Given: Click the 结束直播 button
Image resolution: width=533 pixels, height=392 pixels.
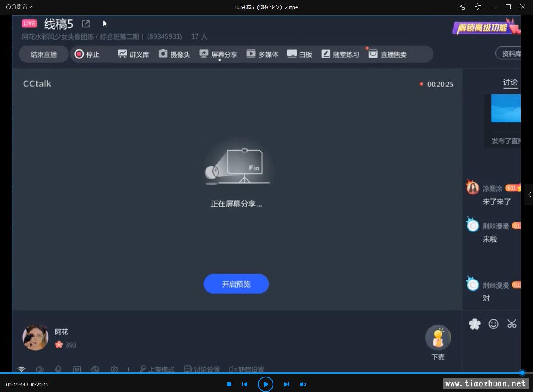Looking at the screenshot, I should point(44,55).
